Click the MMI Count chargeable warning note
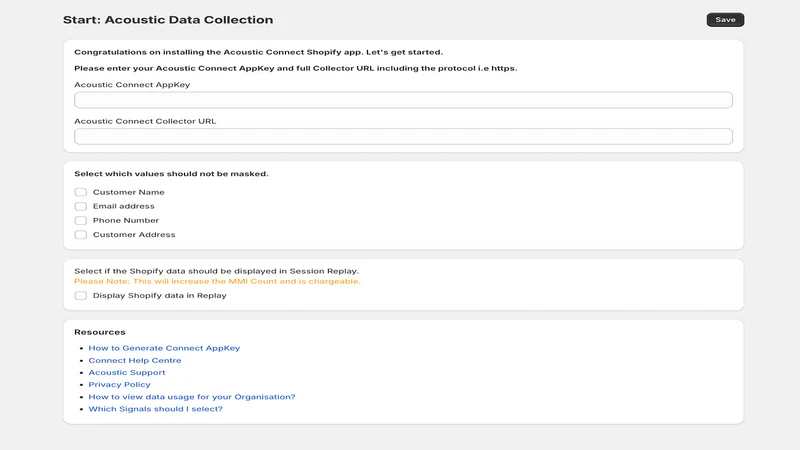This screenshot has width=800, height=450. 217,281
